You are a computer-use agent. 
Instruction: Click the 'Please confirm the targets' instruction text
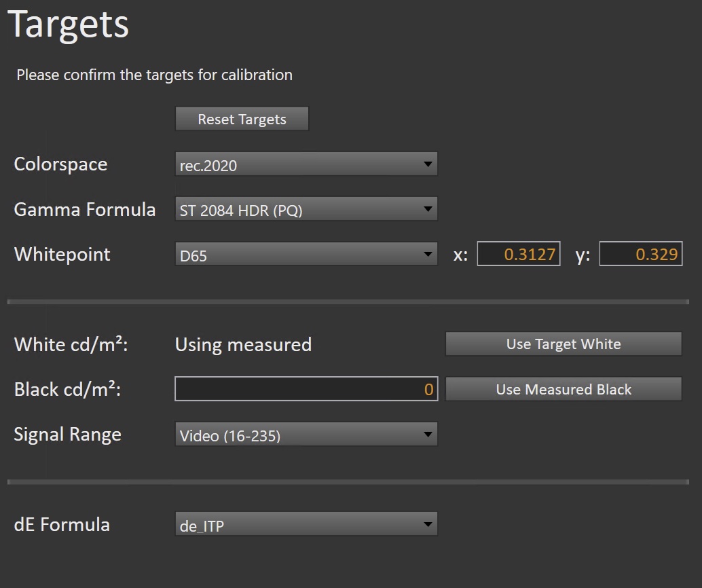pyautogui.click(x=154, y=75)
